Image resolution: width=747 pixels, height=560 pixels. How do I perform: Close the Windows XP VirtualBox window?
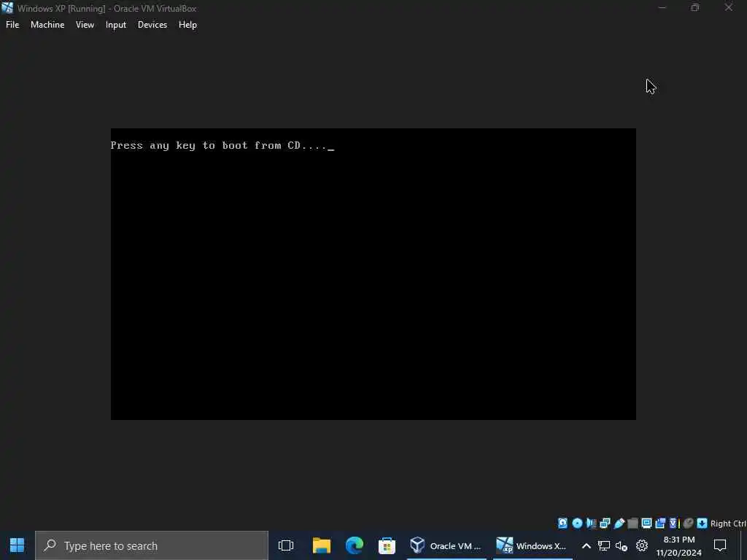tap(729, 7)
